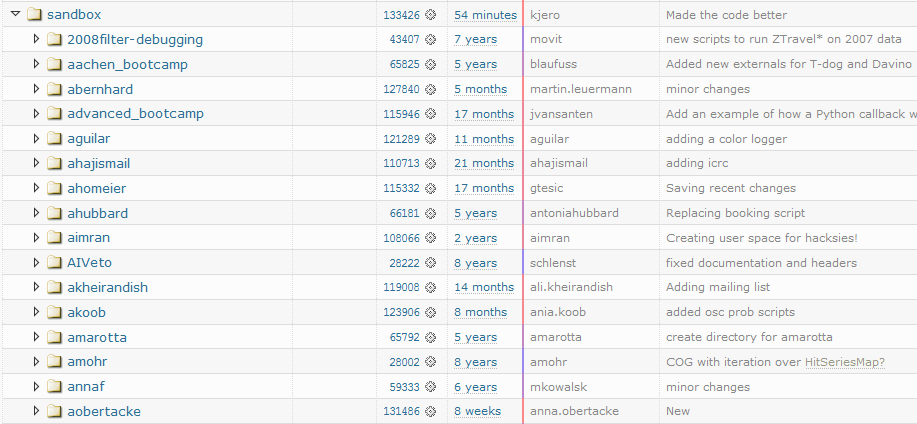Open the annaf directory link

86,387
